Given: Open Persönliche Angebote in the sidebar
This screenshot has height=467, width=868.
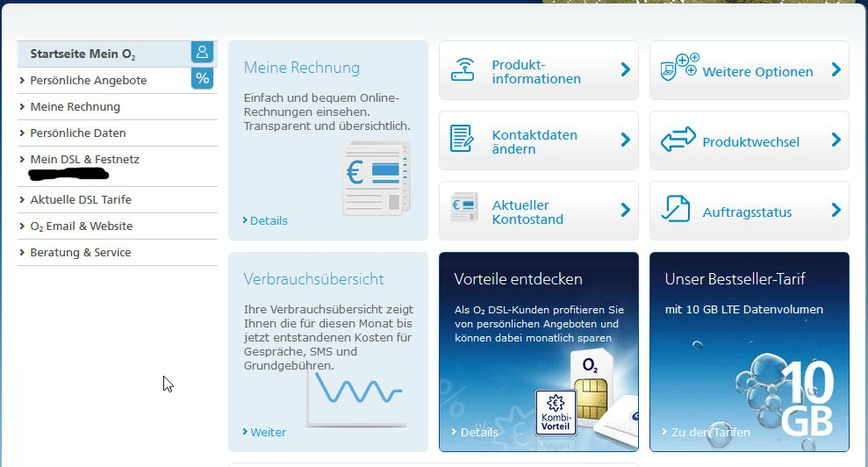Looking at the screenshot, I should tap(89, 81).
